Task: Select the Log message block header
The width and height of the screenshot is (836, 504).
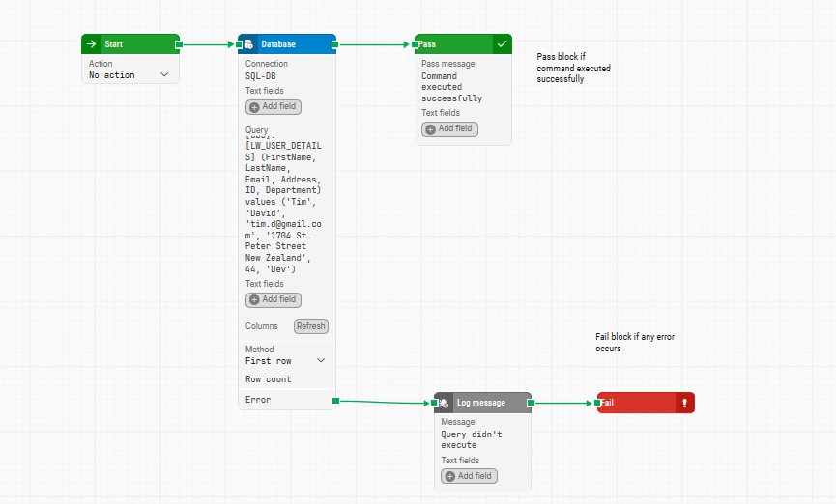Action: [482, 403]
